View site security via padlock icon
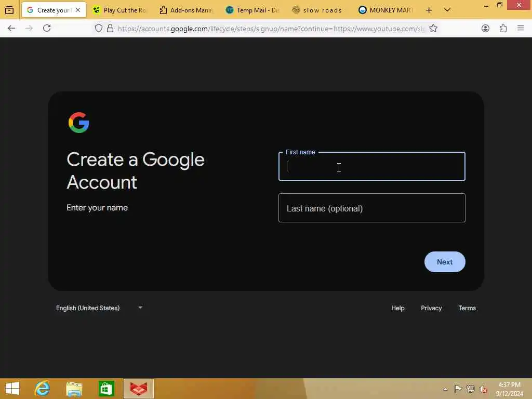This screenshot has height=399, width=532. [110, 29]
